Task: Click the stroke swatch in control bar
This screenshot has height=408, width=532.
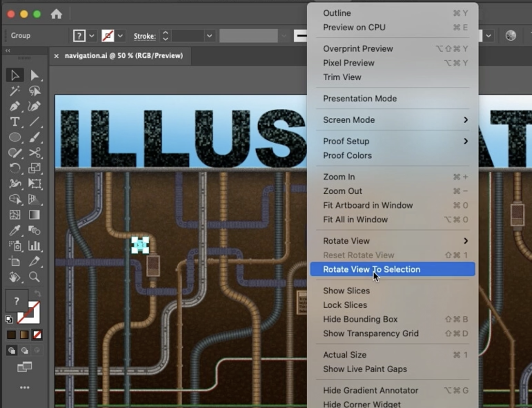Action: [x=108, y=36]
